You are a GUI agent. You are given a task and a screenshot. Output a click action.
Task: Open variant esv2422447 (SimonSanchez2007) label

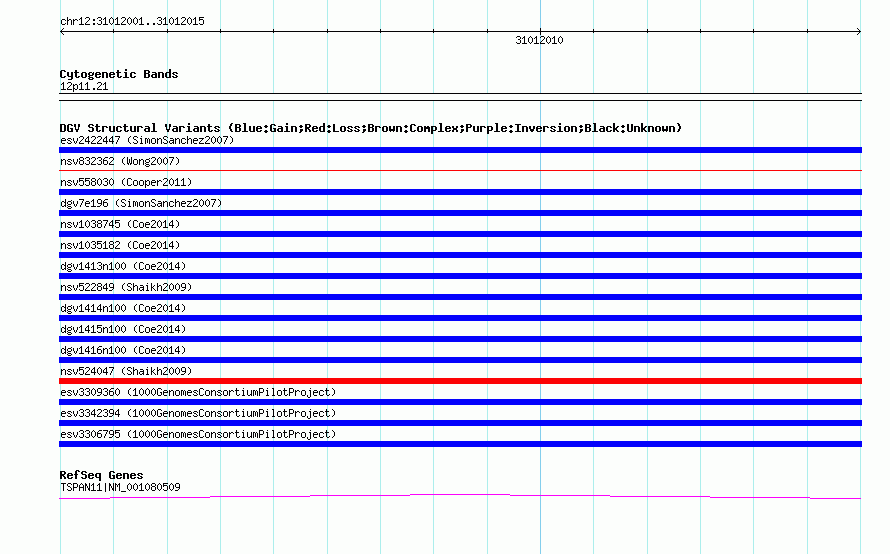tap(147, 140)
